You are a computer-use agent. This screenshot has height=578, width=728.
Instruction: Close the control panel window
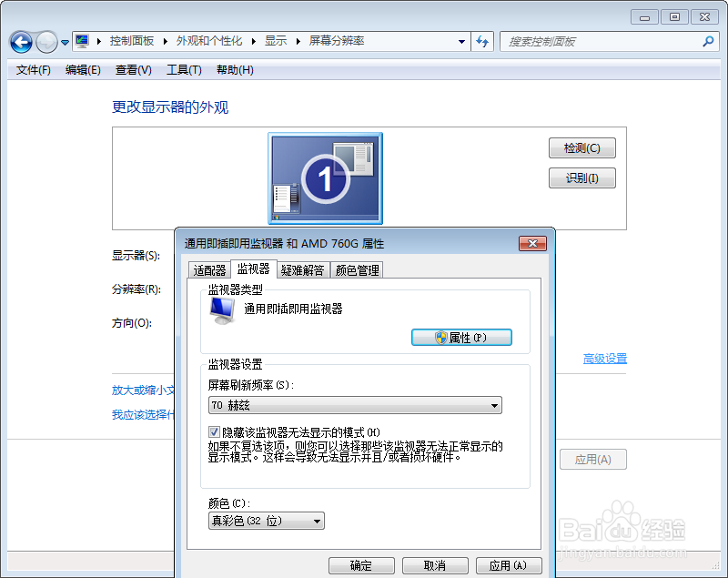tap(704, 17)
